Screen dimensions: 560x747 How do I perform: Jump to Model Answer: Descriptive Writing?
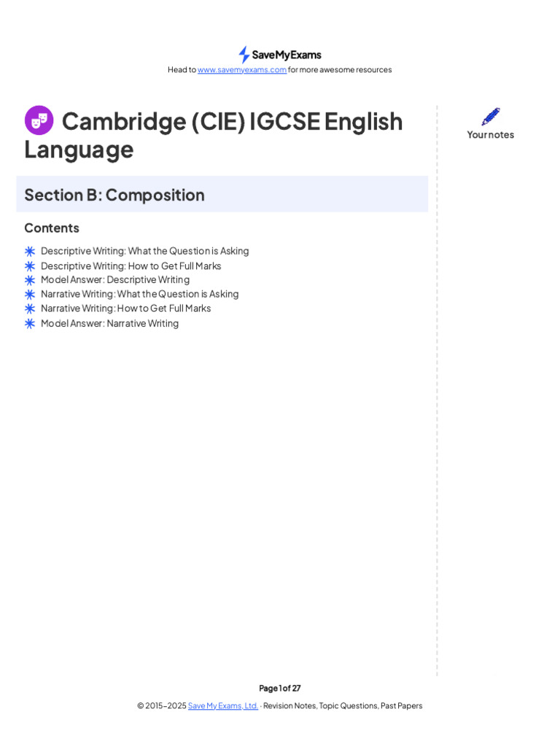pyautogui.click(x=115, y=279)
